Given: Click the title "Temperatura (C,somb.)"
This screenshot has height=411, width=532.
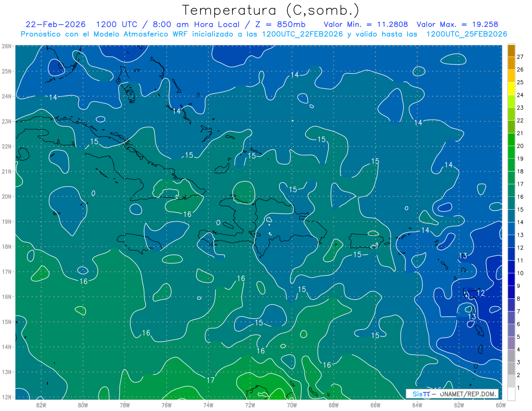Looking at the screenshot, I should pos(270,10).
